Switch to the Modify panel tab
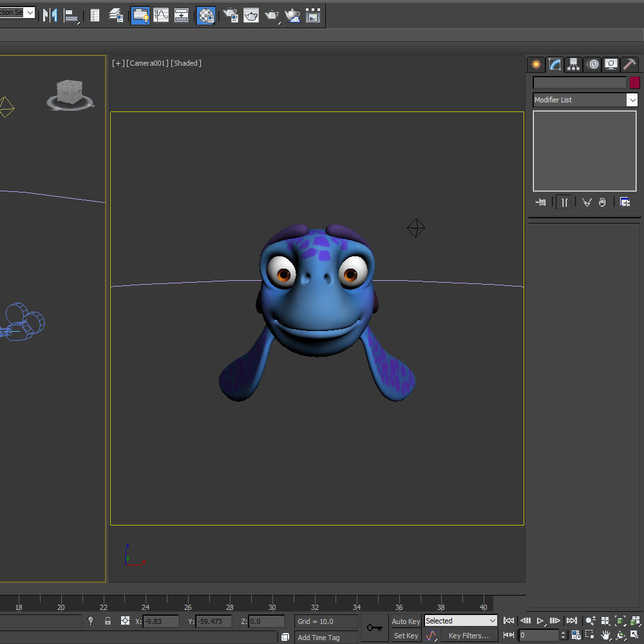Viewport: 644px width, 644px height. tap(555, 64)
